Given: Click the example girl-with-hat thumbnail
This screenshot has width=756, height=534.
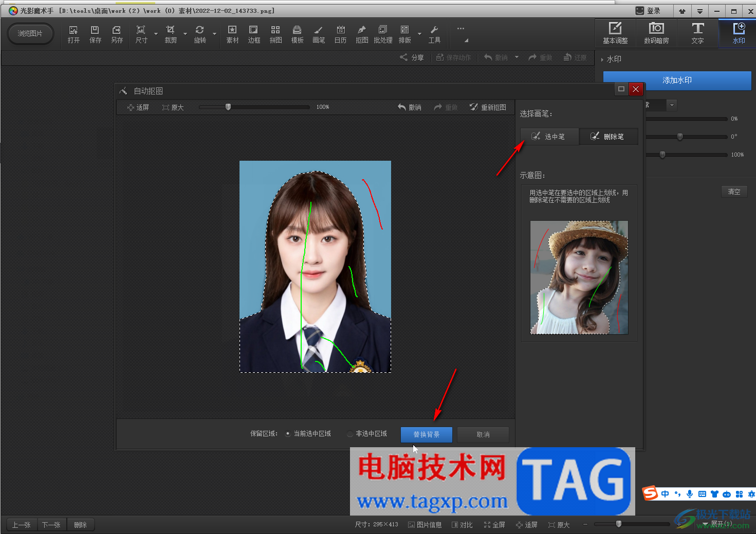Looking at the screenshot, I should pos(579,277).
